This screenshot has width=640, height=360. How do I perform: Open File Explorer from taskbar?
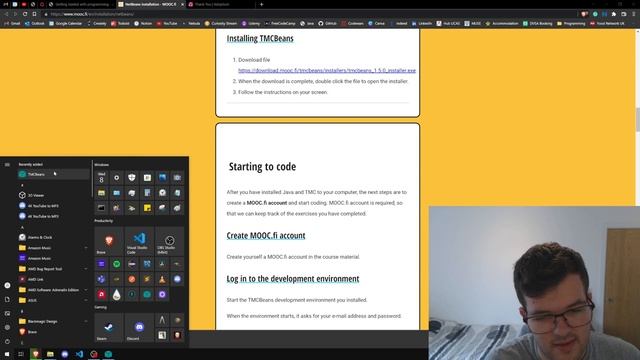(50, 354)
